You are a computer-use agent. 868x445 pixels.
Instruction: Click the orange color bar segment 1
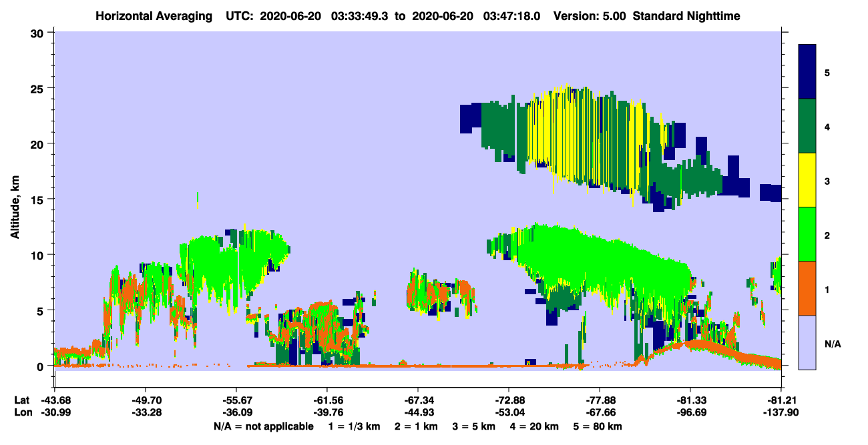point(807,288)
